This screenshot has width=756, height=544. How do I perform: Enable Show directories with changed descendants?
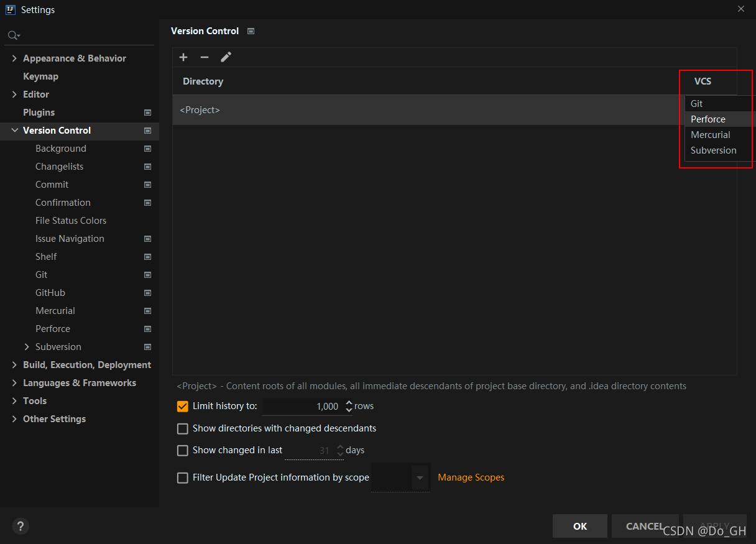tap(183, 428)
